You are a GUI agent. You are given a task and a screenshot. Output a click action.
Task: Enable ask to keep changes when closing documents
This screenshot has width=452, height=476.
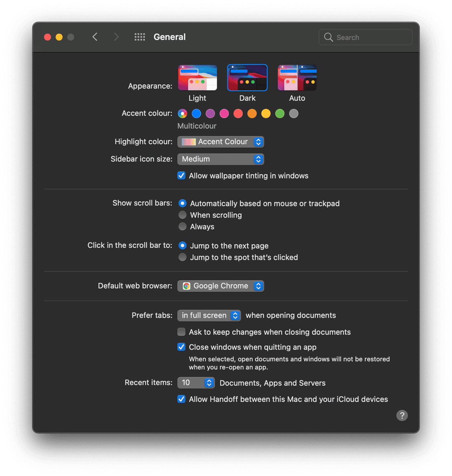click(181, 331)
